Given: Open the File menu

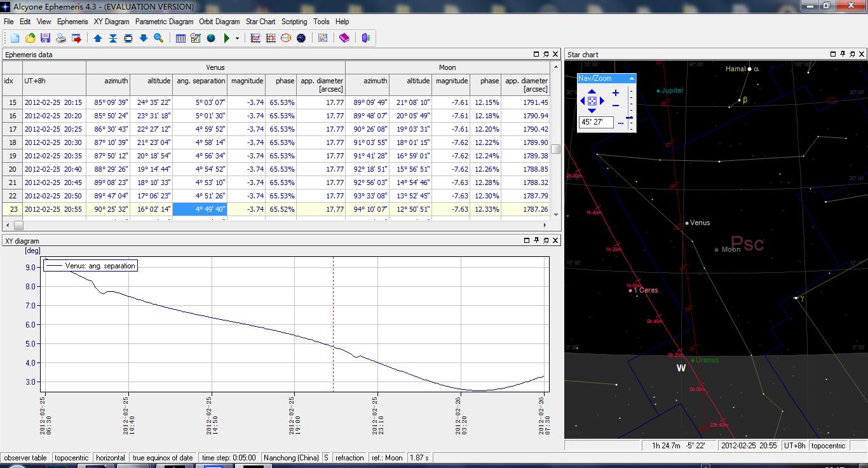Looking at the screenshot, I should (8, 22).
